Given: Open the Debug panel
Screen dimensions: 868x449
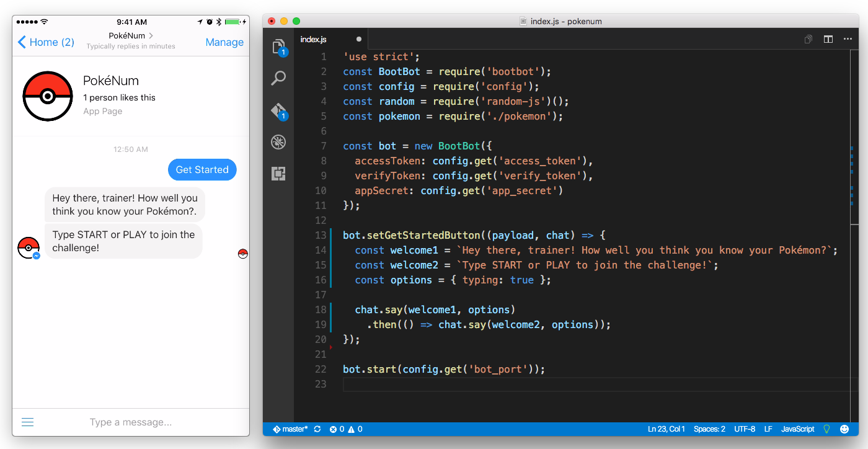Looking at the screenshot, I should pyautogui.click(x=278, y=141).
